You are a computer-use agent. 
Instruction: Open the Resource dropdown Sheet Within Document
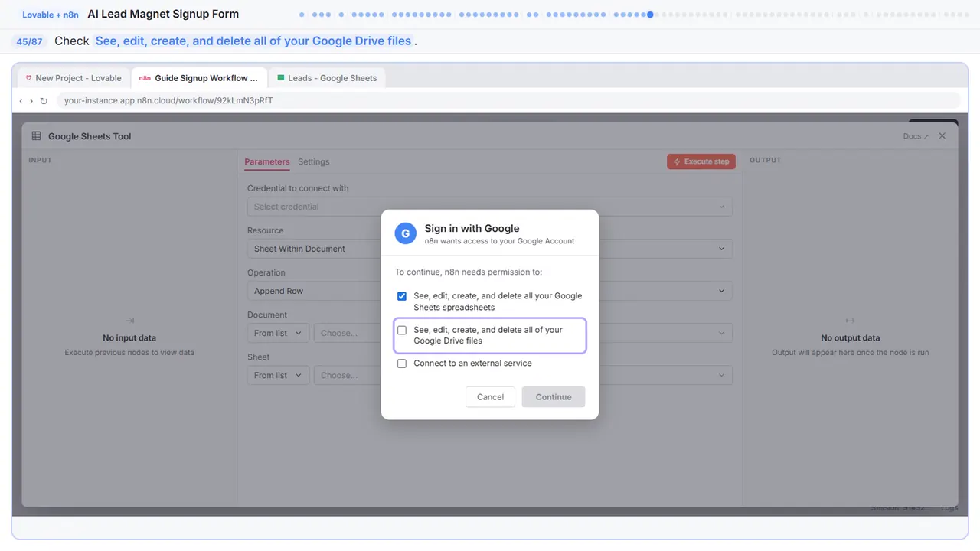point(490,249)
